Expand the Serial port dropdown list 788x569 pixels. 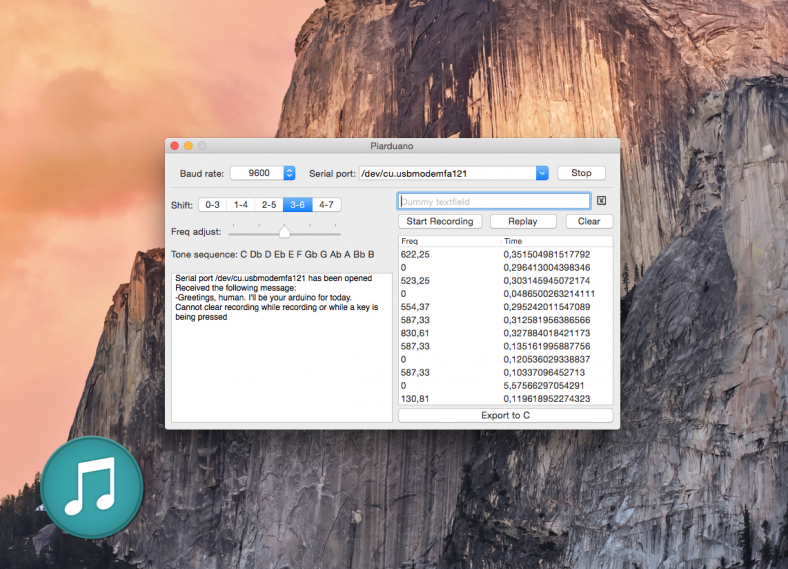(x=542, y=173)
